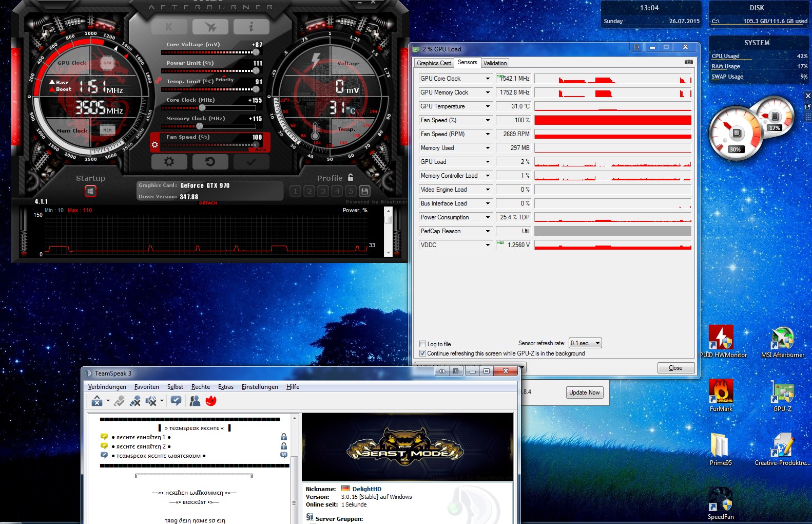Select Afterburner profile slot 3
812x524 pixels.
coord(323,191)
